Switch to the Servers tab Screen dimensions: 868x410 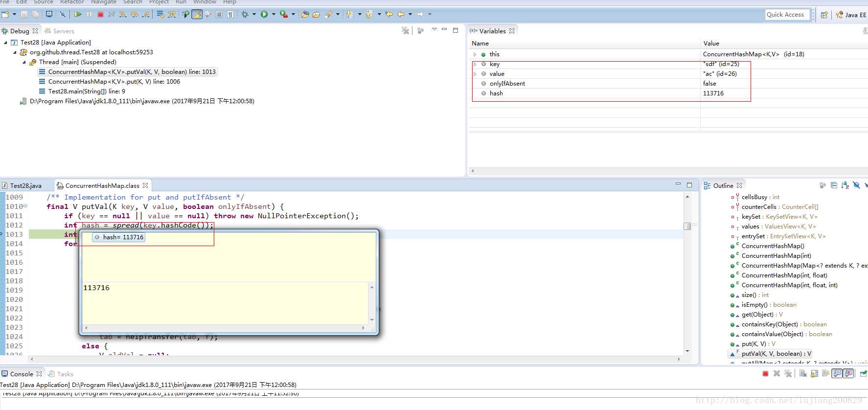(x=59, y=31)
